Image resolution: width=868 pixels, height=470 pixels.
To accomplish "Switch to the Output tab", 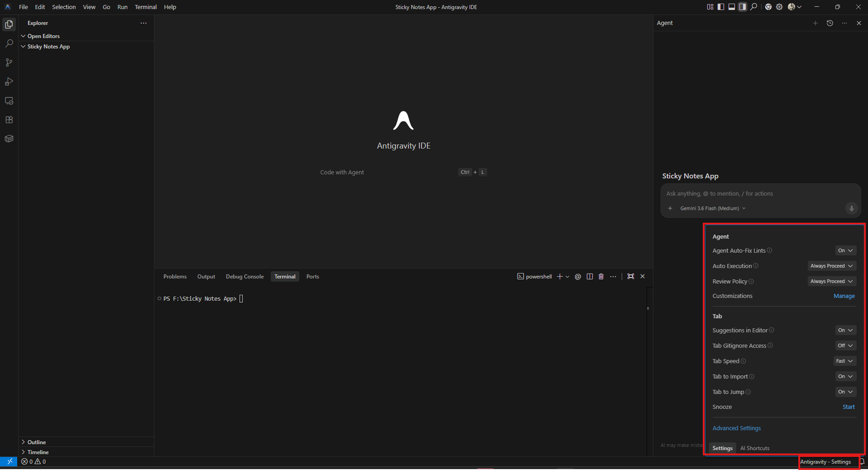I will pos(206,277).
